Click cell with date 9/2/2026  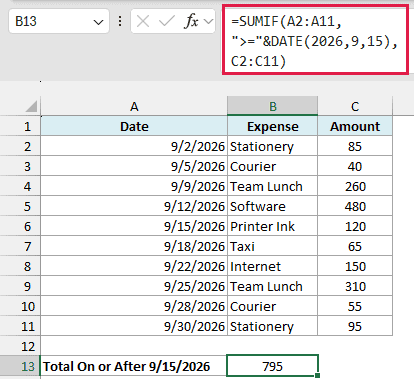(x=134, y=146)
